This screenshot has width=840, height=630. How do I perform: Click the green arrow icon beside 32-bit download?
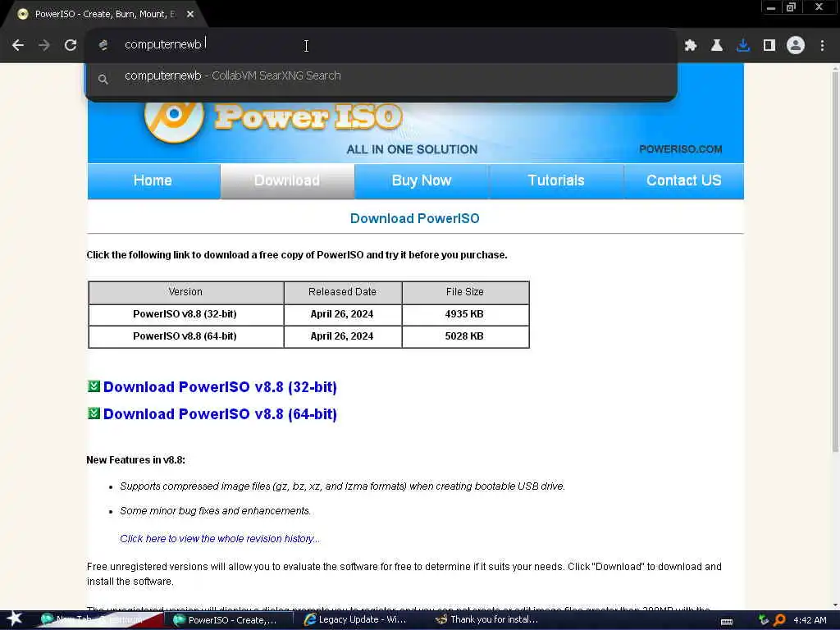[94, 386]
